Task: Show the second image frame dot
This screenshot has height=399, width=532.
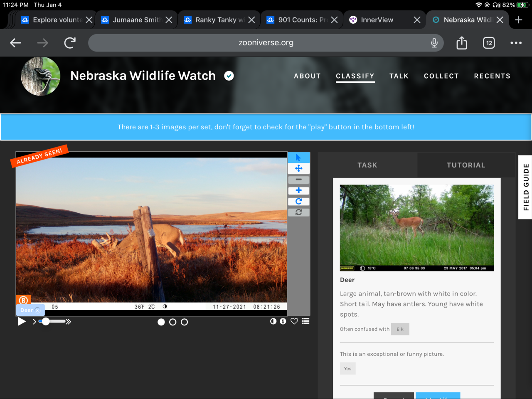Action: 173,322
